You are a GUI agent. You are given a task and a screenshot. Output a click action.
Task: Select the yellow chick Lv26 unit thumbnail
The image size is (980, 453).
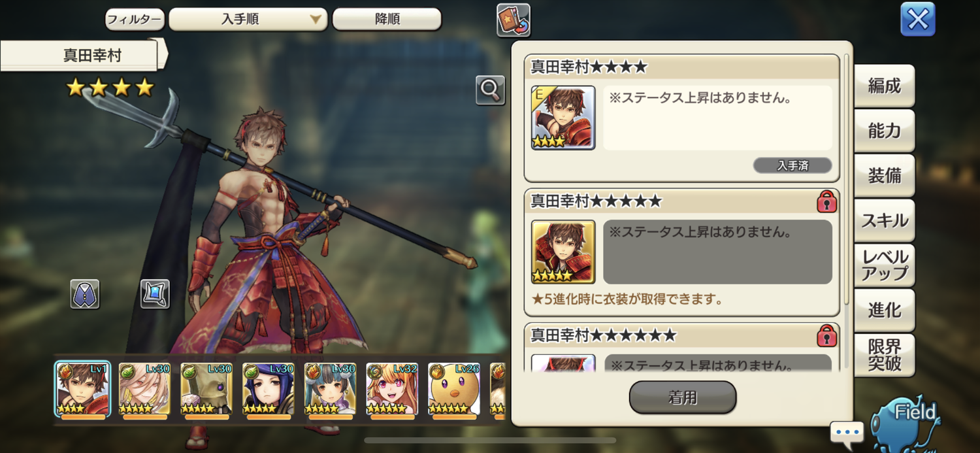454,390
